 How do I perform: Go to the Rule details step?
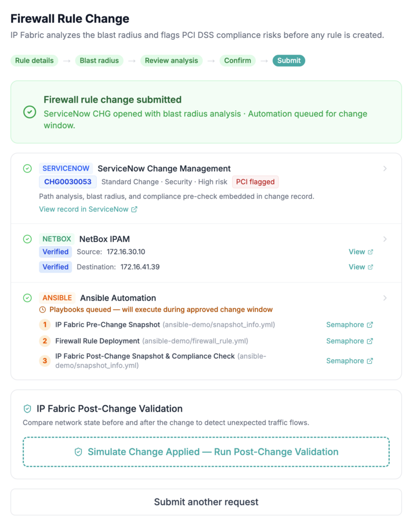click(34, 60)
